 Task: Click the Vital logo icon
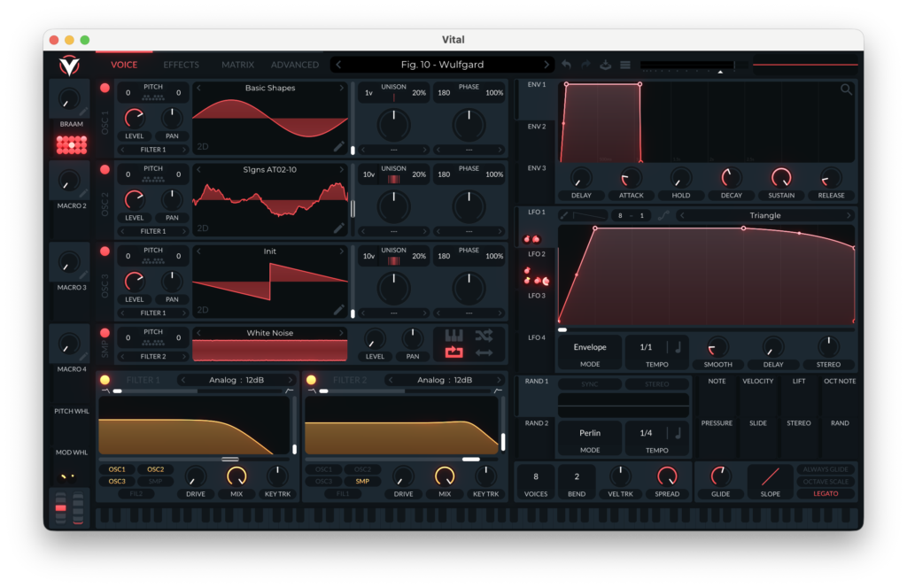coord(69,66)
